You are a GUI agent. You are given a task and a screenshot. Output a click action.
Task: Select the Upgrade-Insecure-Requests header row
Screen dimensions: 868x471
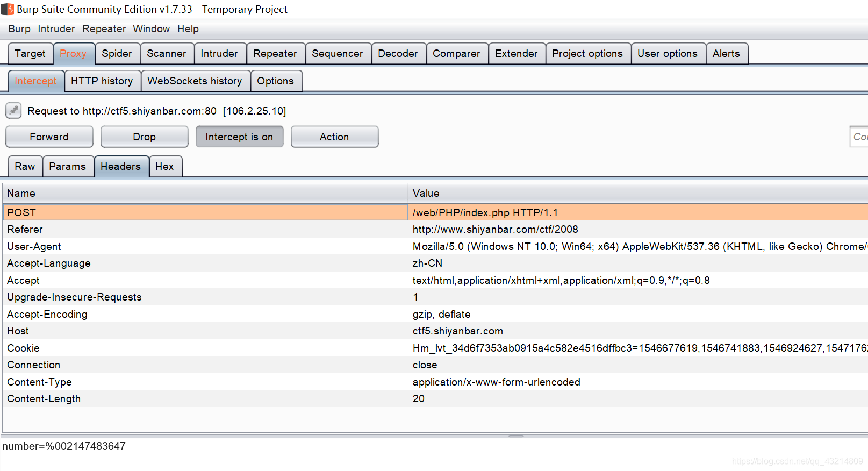(x=435, y=297)
